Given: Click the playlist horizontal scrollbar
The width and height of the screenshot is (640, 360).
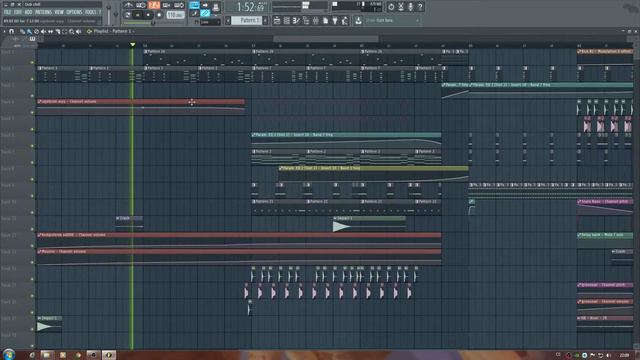Looking at the screenshot, I should (326, 39).
